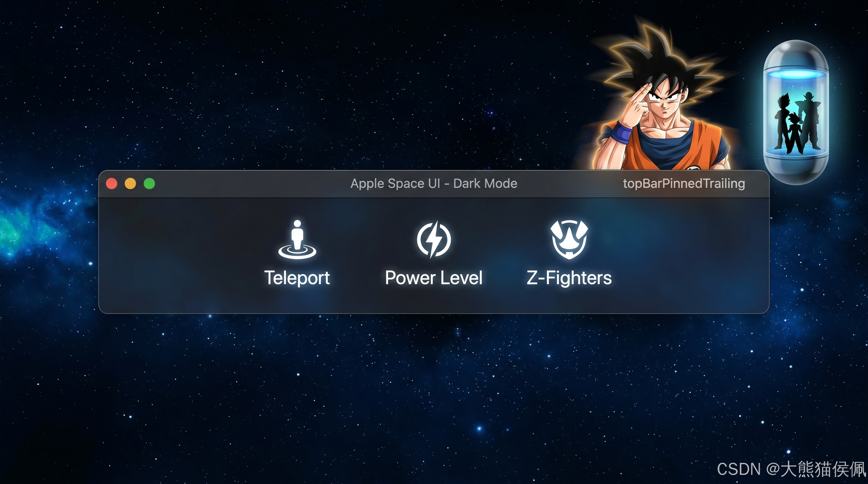Zoom window with green button
Viewport: 868px width, 484px height.
(149, 184)
